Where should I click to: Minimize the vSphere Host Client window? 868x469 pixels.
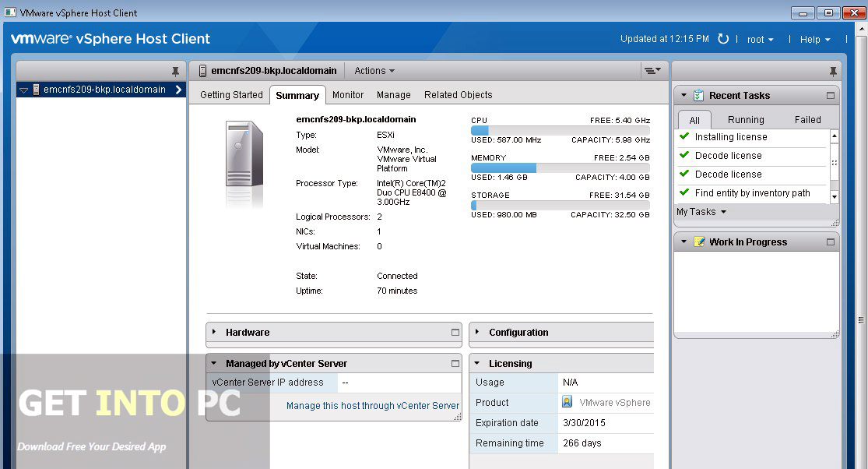(x=803, y=12)
